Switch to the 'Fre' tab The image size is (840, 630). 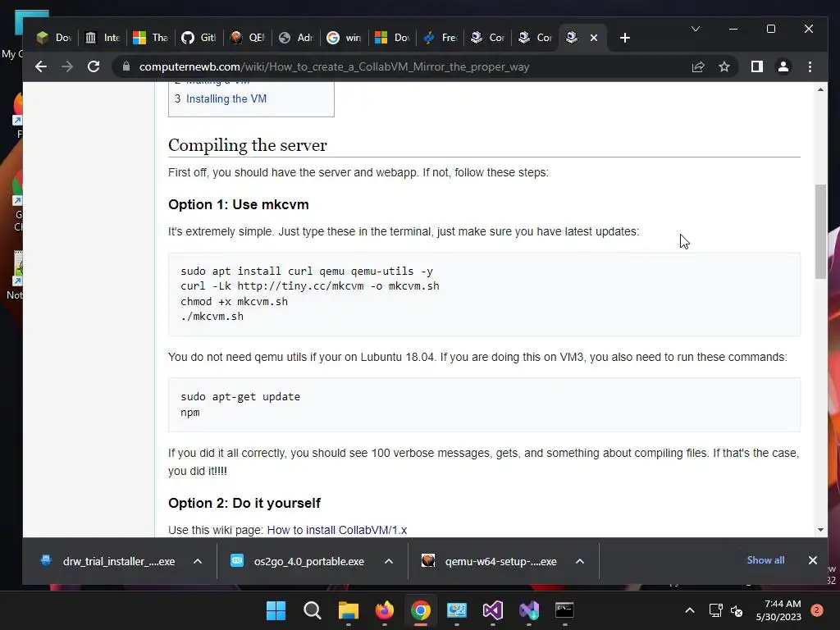click(441, 38)
